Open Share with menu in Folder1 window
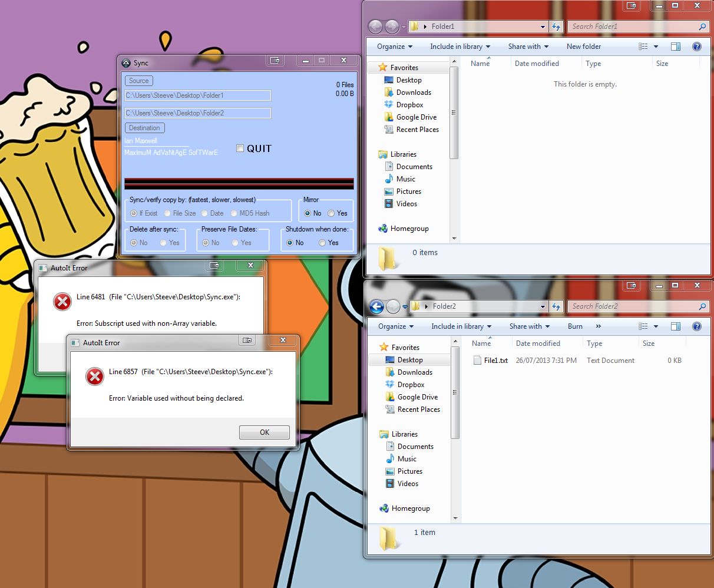 [x=528, y=47]
